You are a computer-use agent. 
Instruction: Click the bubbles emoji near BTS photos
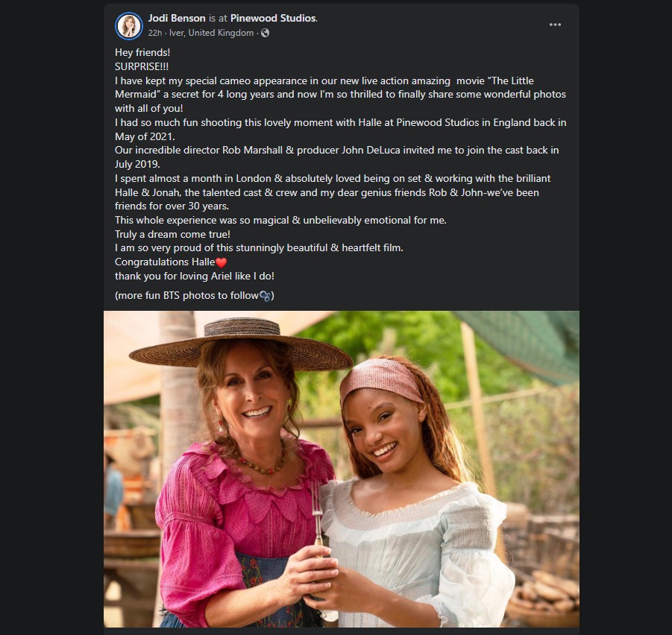coord(265,296)
